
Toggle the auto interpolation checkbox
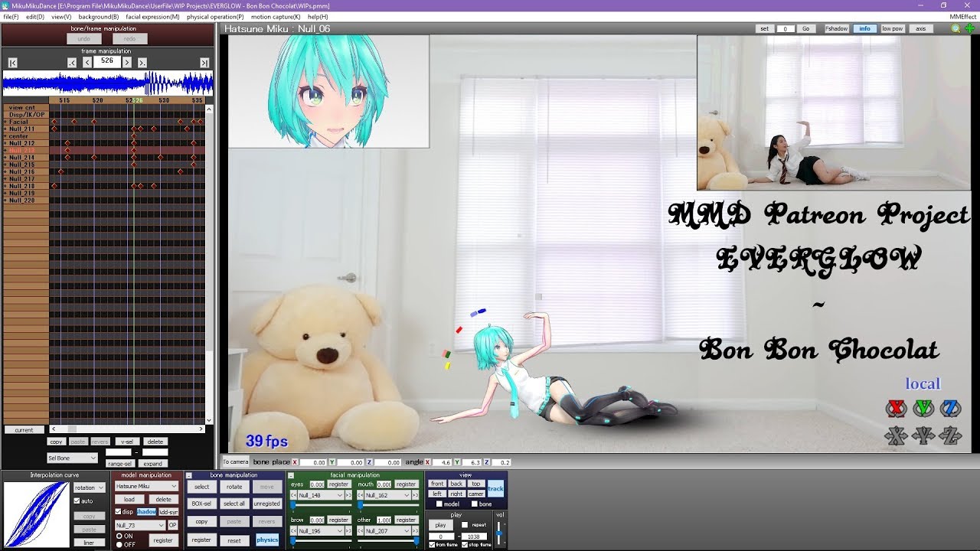pos(77,501)
